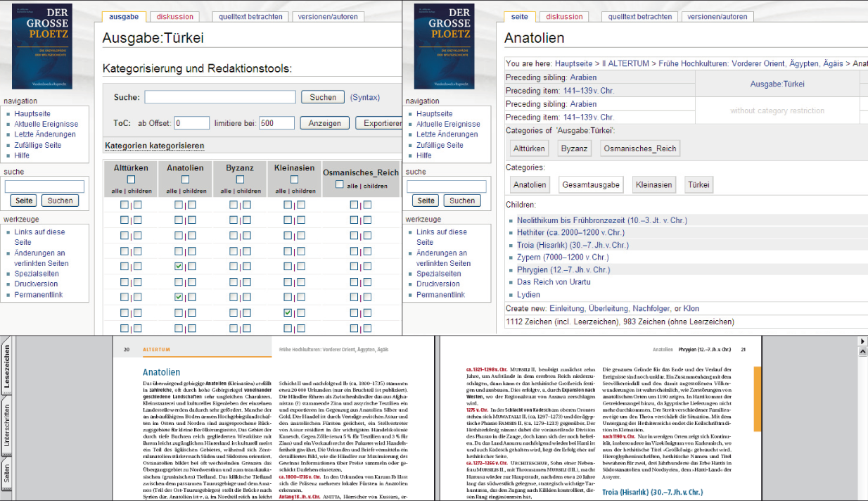The width and height of the screenshot is (868, 501).
Task: Click the Kleinasien category button in Anatolien window
Action: [x=654, y=185]
